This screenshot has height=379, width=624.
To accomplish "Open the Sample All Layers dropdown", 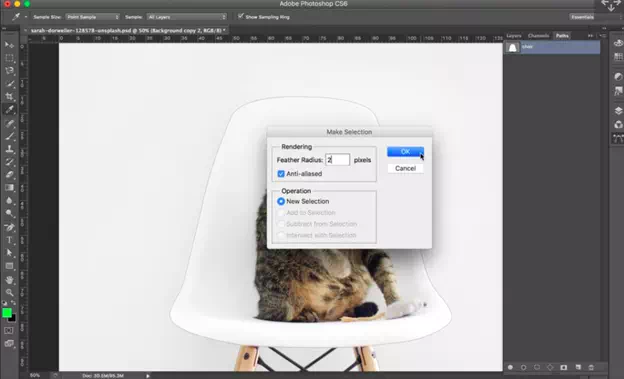I will click(187, 17).
